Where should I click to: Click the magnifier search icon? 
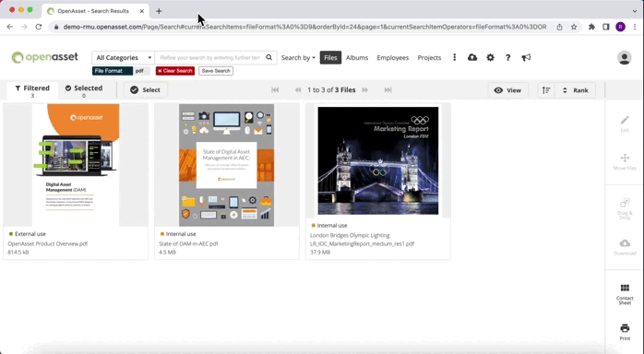coord(269,57)
